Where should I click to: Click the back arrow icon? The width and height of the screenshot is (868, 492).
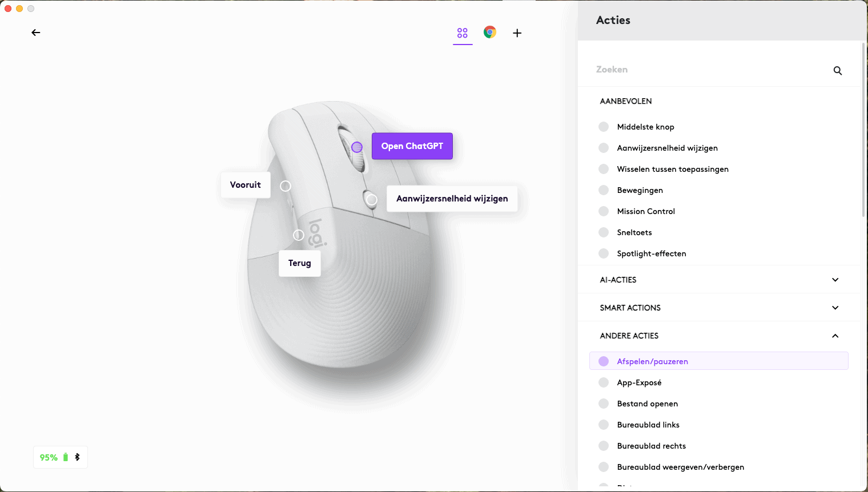click(x=36, y=33)
